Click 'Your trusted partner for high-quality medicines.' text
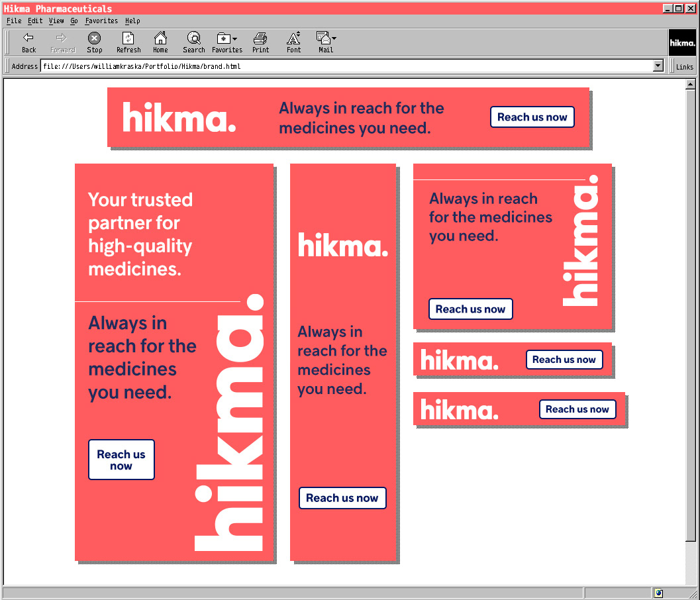Viewport: 700px width, 600px height. (140, 234)
